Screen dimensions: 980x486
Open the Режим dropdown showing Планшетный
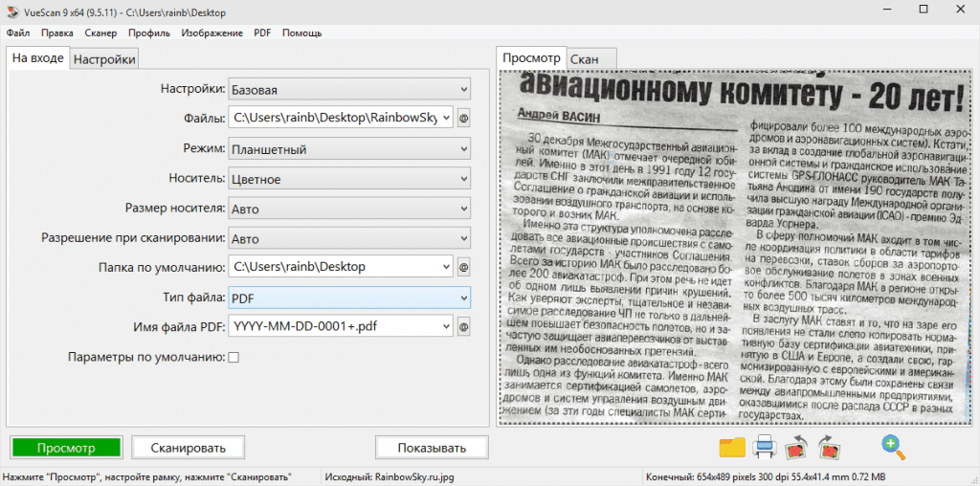pyautogui.click(x=349, y=150)
